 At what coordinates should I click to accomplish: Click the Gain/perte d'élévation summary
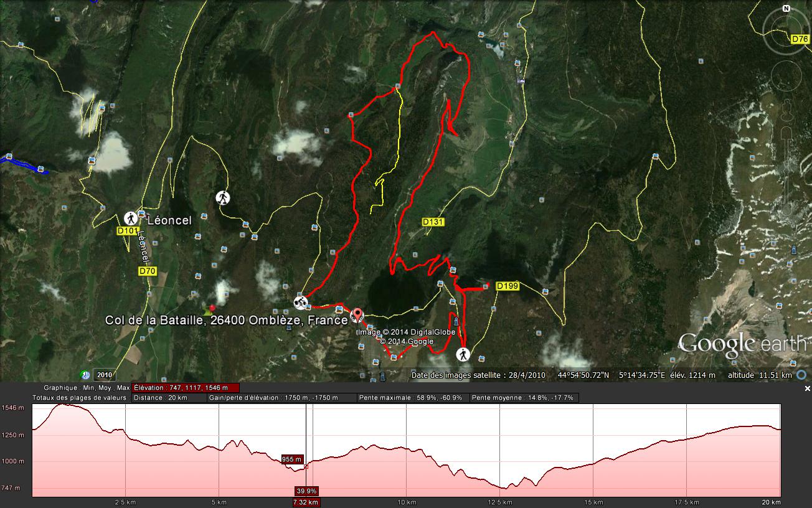pyautogui.click(x=281, y=397)
